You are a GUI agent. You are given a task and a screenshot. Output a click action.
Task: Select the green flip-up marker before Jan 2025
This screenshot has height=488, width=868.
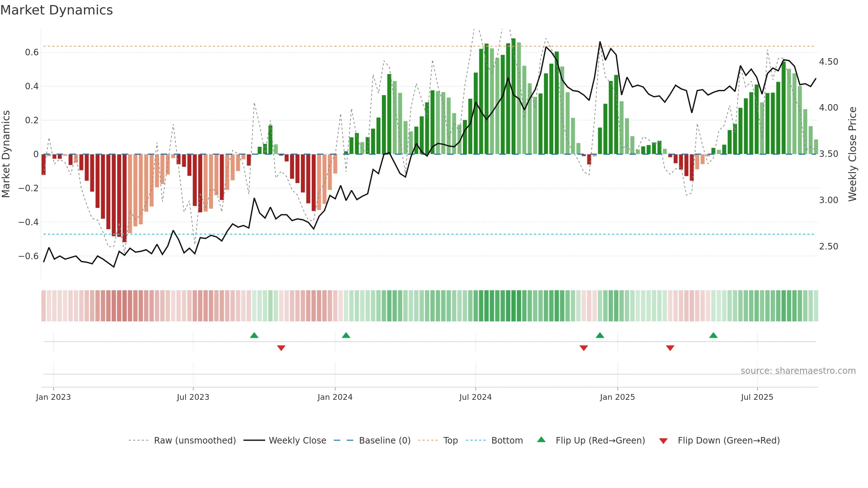coord(600,335)
